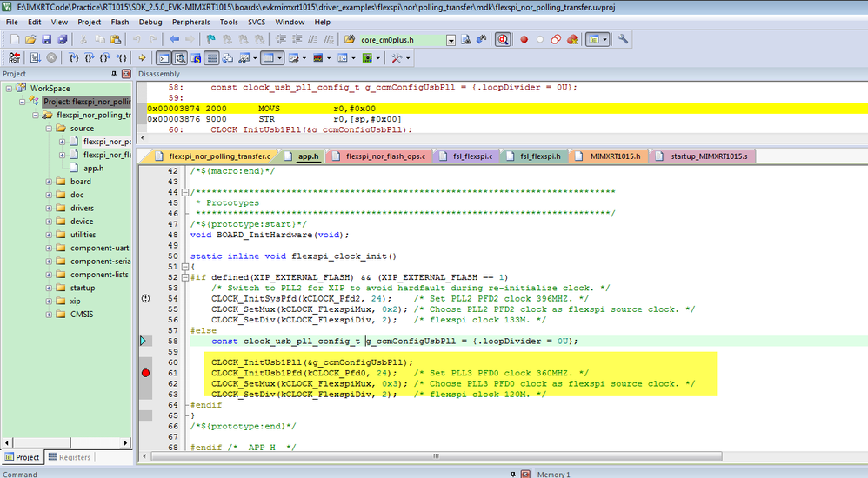Image resolution: width=868 pixels, height=478 pixels.
Task: Click the warning marker on line 54
Action: tap(145, 299)
